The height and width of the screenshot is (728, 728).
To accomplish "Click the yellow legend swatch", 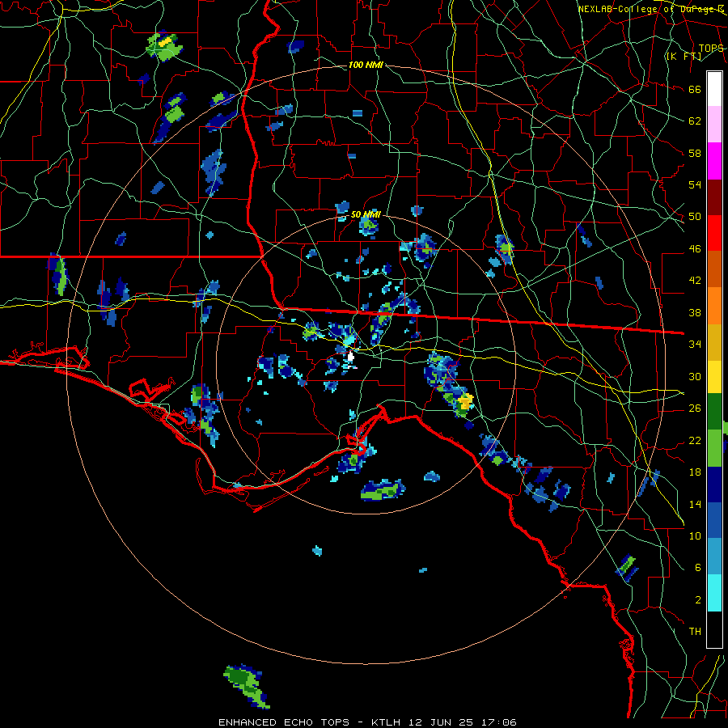I will click(714, 376).
